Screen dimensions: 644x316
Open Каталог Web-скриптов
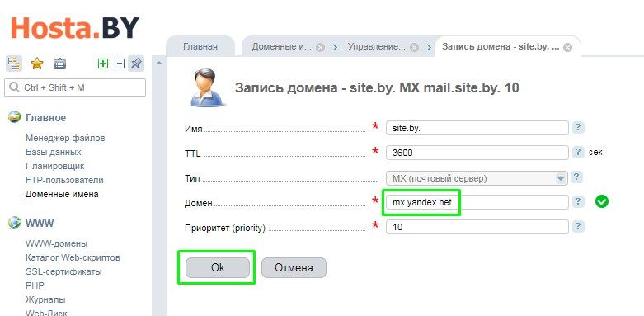[73, 257]
